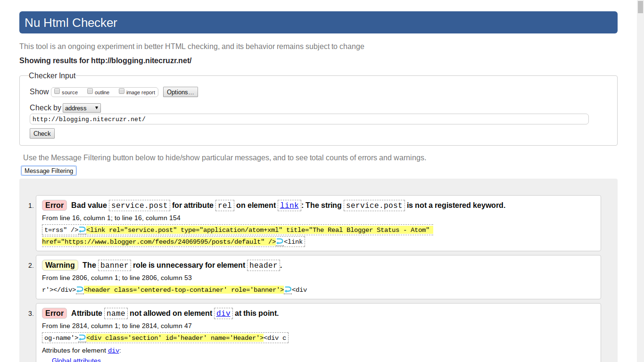Click the Error badge on message 1
Screen dimensions: 644x362
tap(54, 205)
